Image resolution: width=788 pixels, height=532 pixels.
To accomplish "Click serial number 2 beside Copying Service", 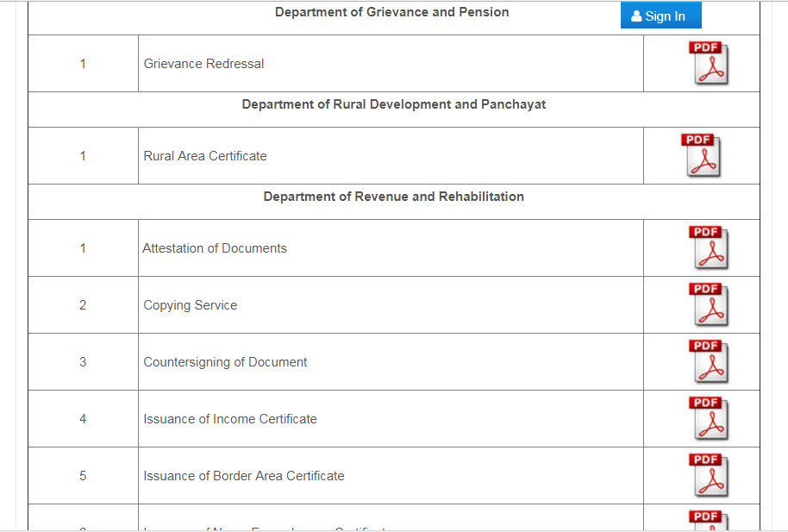I will tap(83, 304).
